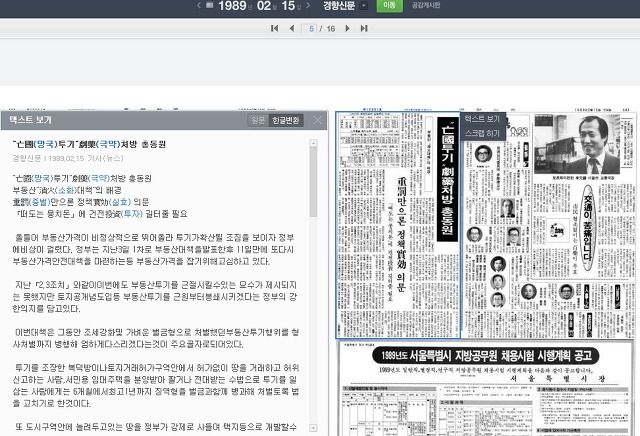Click the article text scrollbar thumb
Image resolution: width=640 pixels, height=436 pixels.
(313, 182)
